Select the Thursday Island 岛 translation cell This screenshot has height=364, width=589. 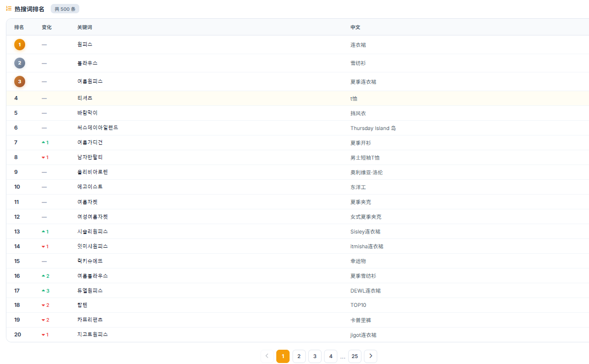coord(373,128)
